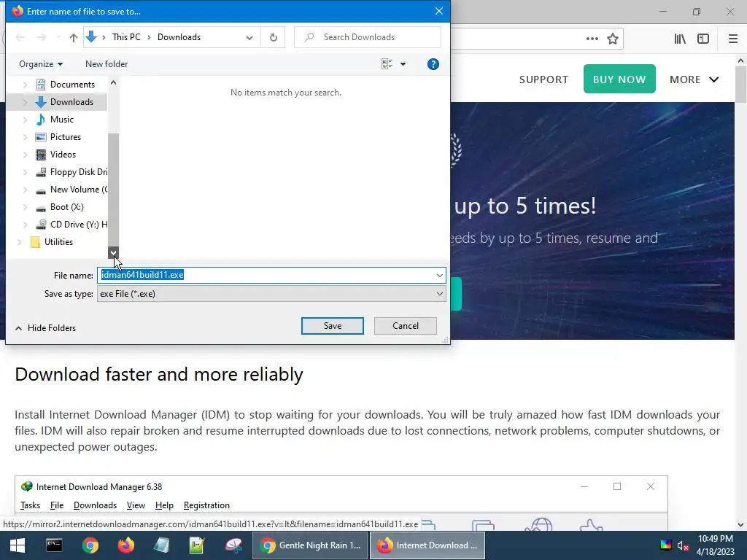This screenshot has width=747, height=560.
Task: Open the Windows Start menu
Action: pos(18,545)
